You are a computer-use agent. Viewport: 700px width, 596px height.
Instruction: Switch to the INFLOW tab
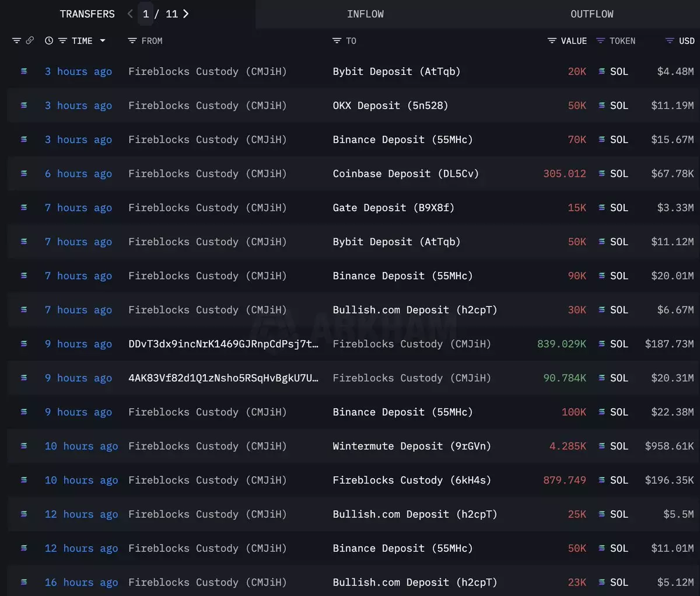pyautogui.click(x=365, y=14)
